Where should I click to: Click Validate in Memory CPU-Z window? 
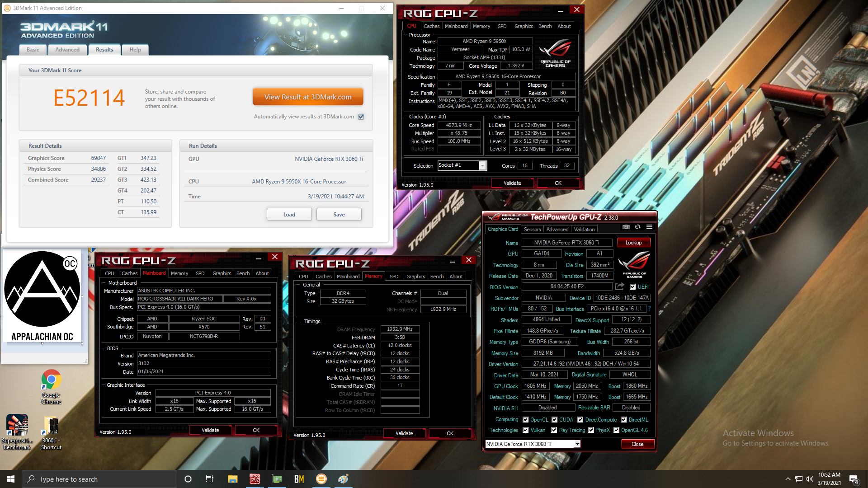click(404, 433)
